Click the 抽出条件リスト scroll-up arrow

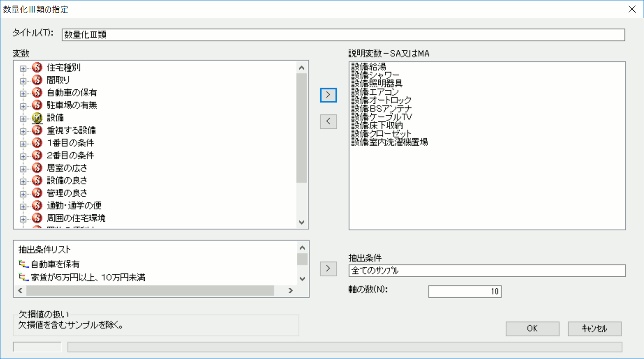[x=302, y=247]
